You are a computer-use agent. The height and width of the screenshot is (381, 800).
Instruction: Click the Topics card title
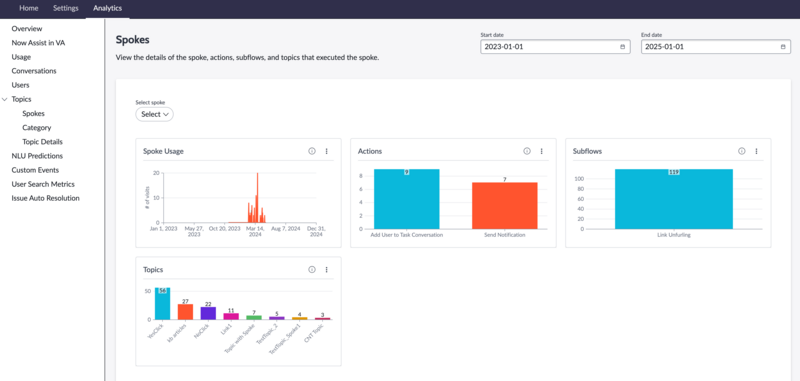point(153,269)
